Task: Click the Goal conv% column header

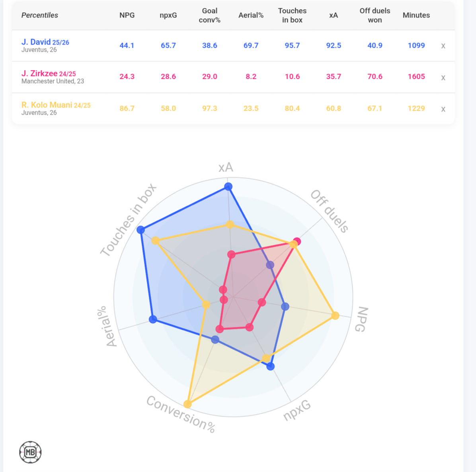Action: coord(210,15)
